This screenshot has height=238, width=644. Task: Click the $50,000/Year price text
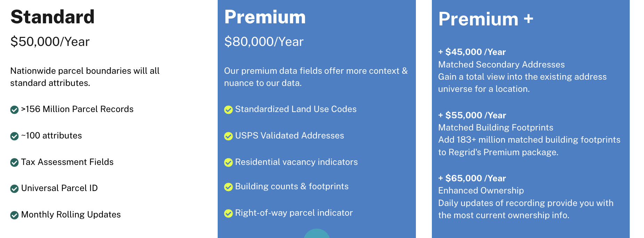tap(50, 42)
